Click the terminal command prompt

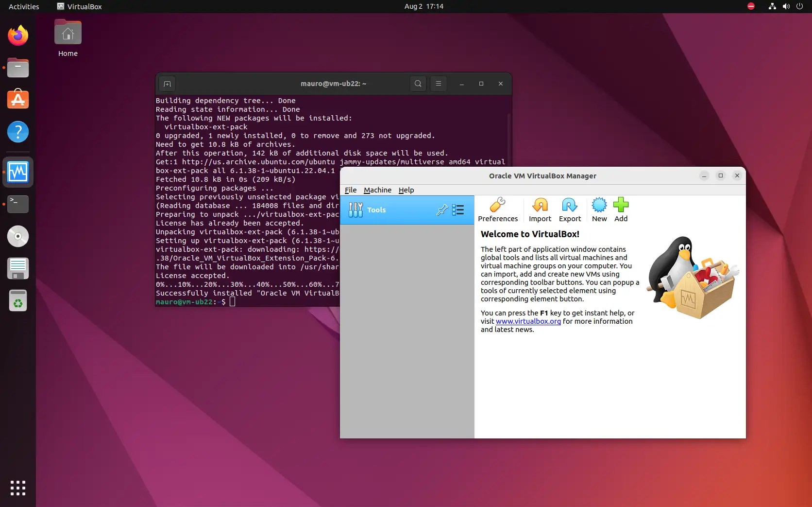pyautogui.click(x=233, y=302)
